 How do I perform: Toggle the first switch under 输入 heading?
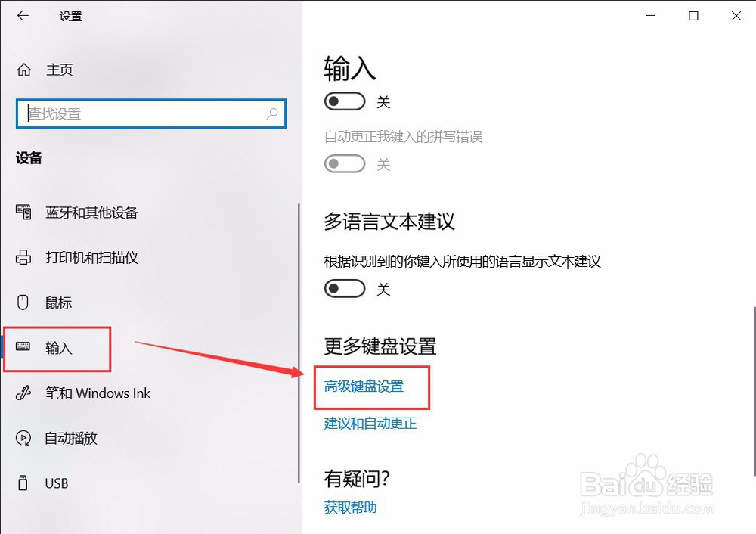click(x=345, y=101)
